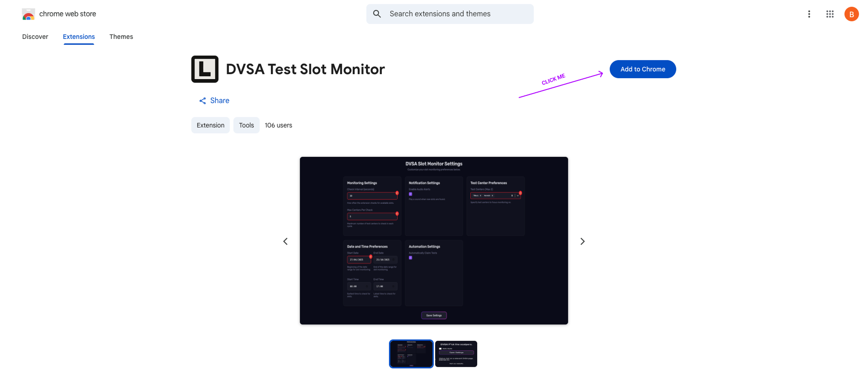
Task: Show next screenshot with right chevron
Action: [x=583, y=241]
